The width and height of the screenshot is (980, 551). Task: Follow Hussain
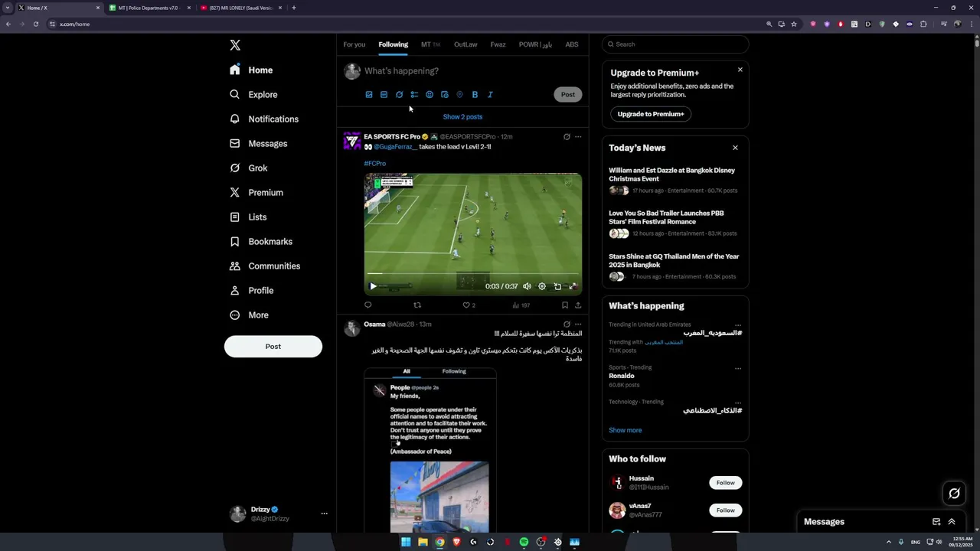point(726,483)
